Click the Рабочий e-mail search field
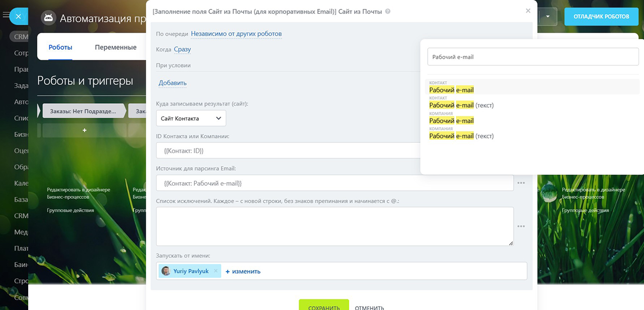This screenshot has width=644, height=310. pos(532,57)
